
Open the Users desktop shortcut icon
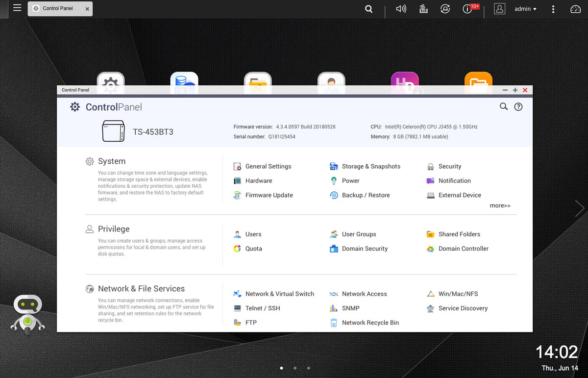(331, 79)
